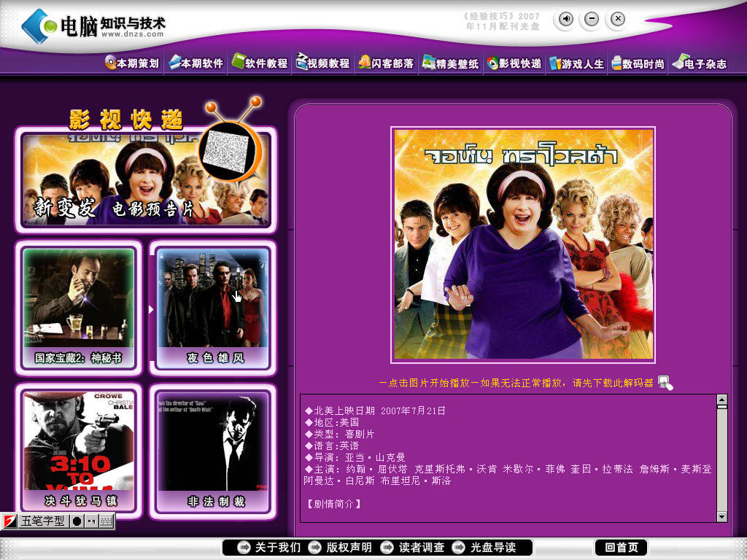Go to 软件教程 in the navigation bar
747x560 pixels.
(x=260, y=63)
